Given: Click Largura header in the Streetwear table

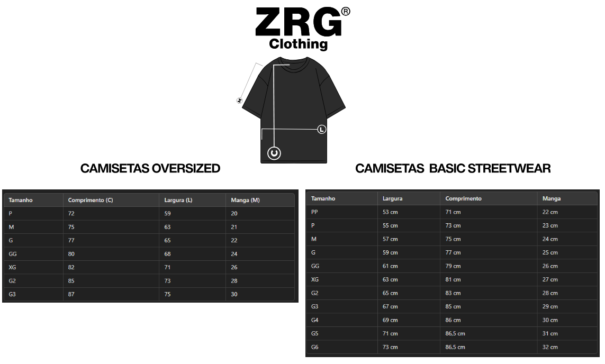Looking at the screenshot, I should tap(392, 198).
